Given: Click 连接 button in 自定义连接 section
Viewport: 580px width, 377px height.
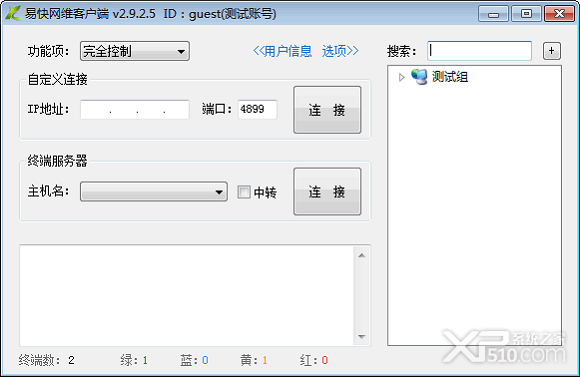Looking at the screenshot, I should click(327, 110).
